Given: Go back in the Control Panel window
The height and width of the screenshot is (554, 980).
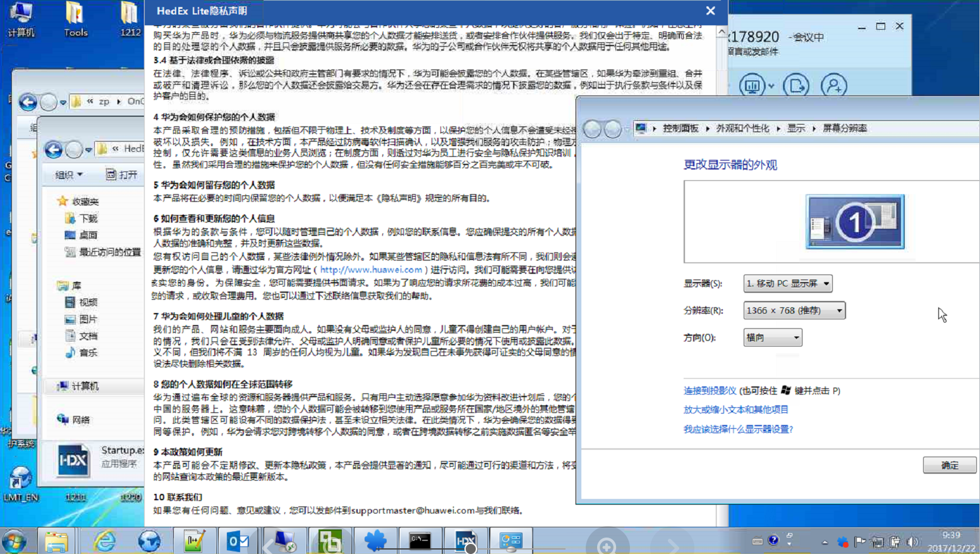Looking at the screenshot, I should 592,128.
